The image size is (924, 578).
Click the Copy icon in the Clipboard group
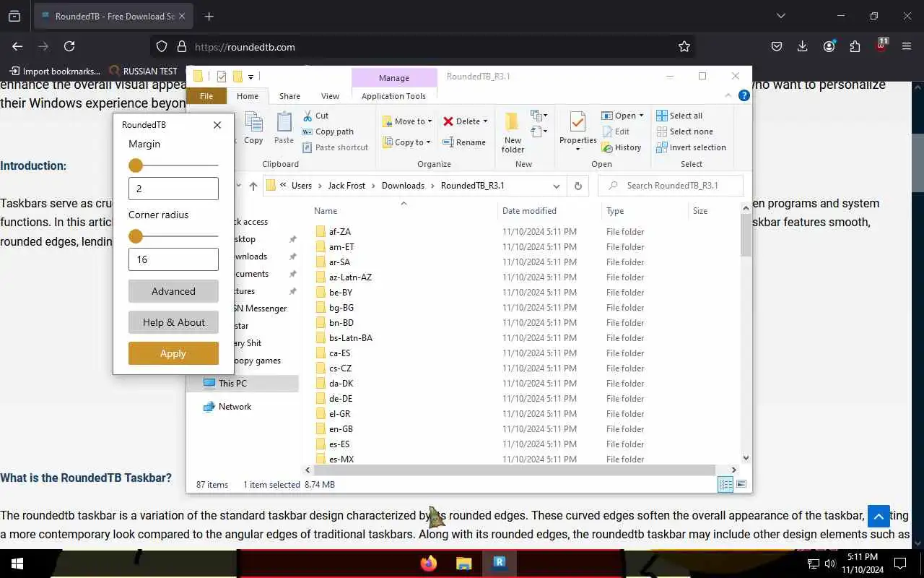pos(253,129)
